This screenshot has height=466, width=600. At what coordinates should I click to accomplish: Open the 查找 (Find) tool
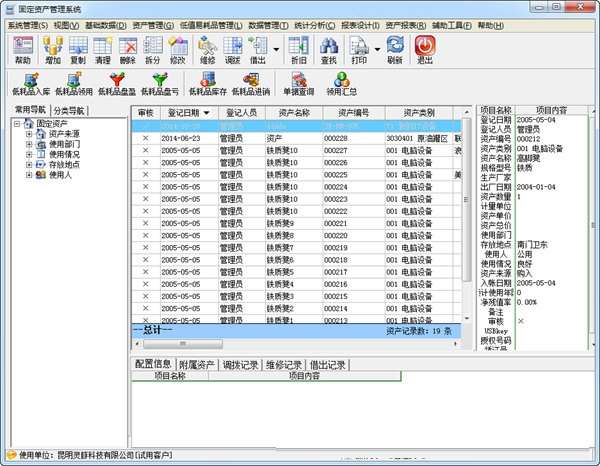[329, 49]
